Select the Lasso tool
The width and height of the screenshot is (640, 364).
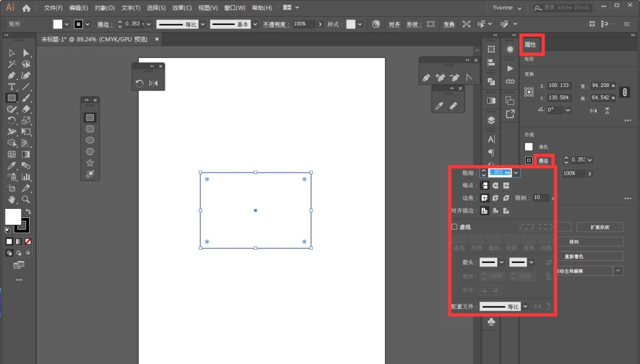pyautogui.click(x=26, y=65)
